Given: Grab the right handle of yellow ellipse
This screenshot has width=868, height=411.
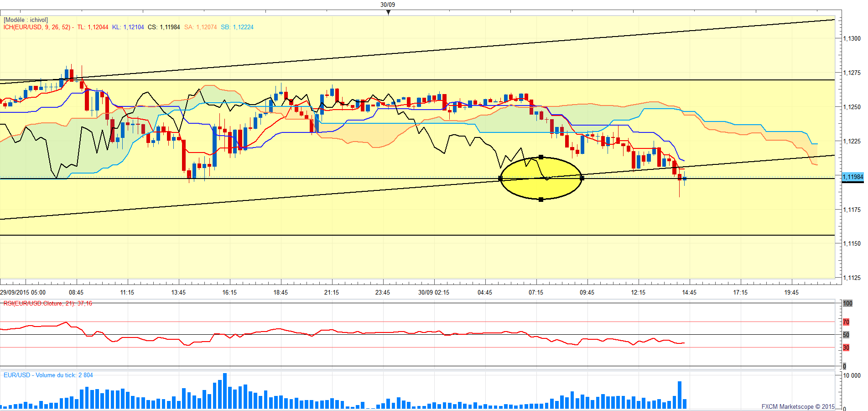Looking at the screenshot, I should pos(582,178).
